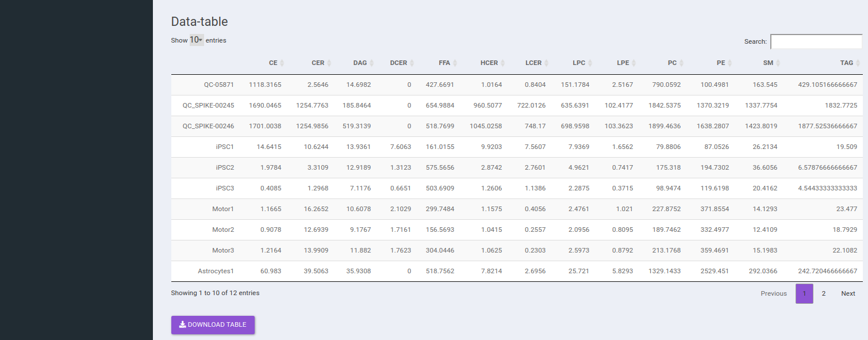Sort table by LCER column
Viewport: 868px width, 340px height.
click(x=537, y=63)
